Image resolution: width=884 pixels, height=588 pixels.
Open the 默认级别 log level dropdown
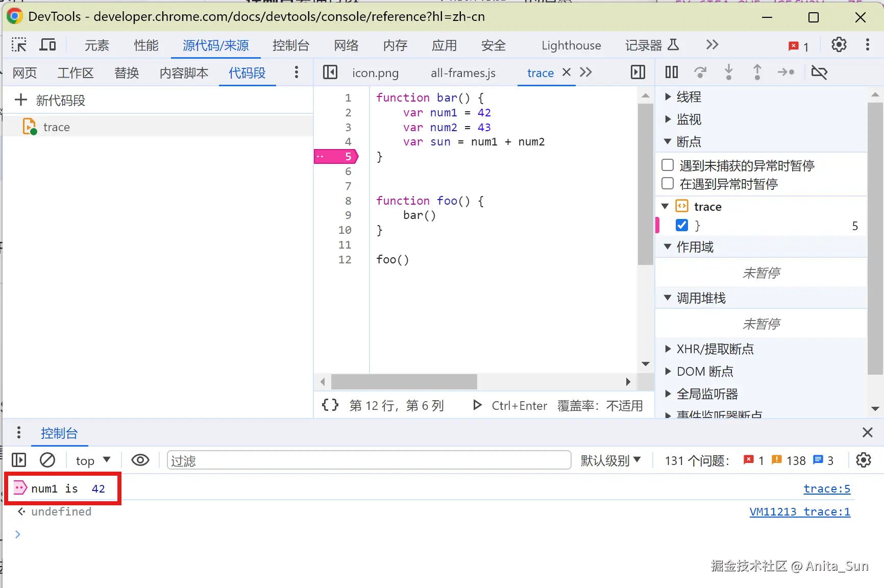[610, 460]
